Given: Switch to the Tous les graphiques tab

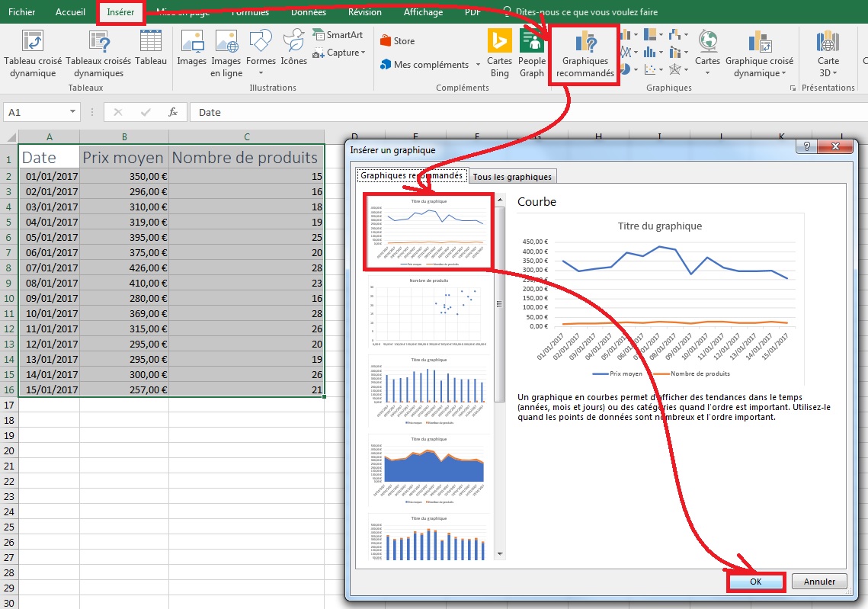Looking at the screenshot, I should click(512, 175).
